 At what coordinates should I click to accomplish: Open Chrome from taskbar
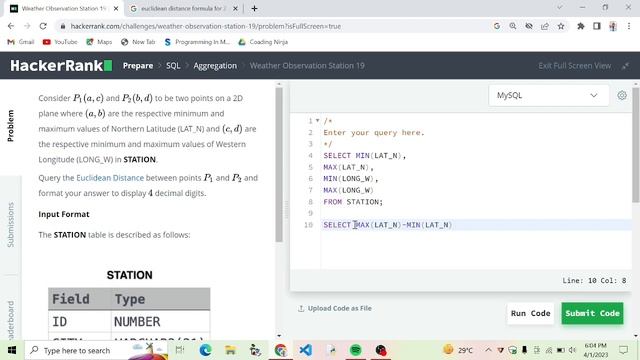(x=280, y=350)
